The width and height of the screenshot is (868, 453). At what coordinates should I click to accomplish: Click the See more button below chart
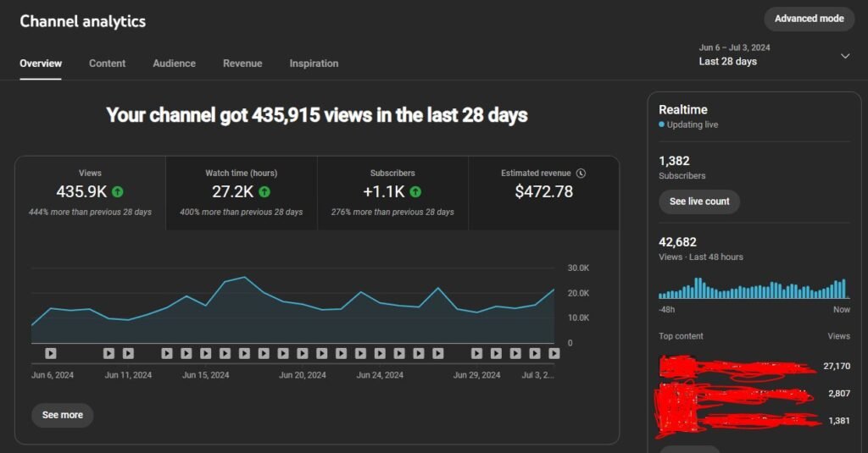point(63,415)
